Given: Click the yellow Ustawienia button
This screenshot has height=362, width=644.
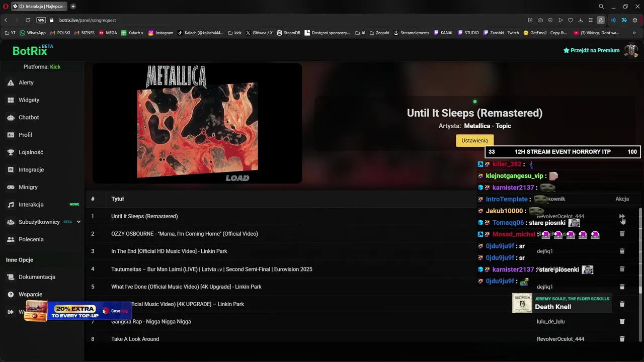Looking at the screenshot, I should click(x=474, y=140).
